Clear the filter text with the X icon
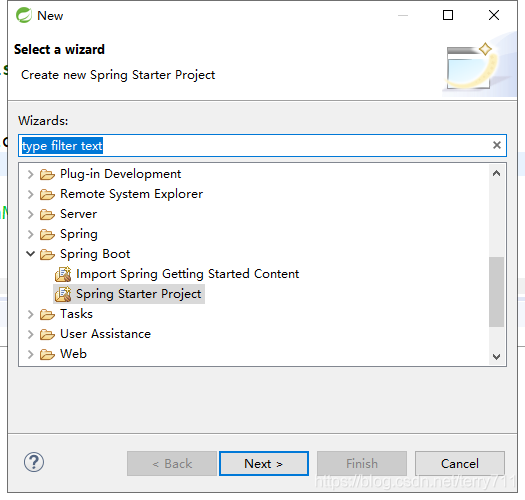Viewport: 525px width, 500px height. (497, 145)
